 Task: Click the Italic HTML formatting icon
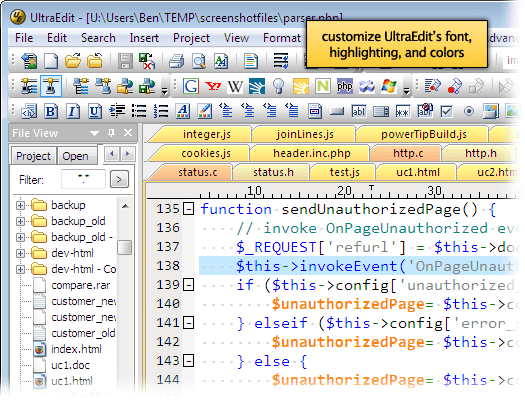coord(72,111)
